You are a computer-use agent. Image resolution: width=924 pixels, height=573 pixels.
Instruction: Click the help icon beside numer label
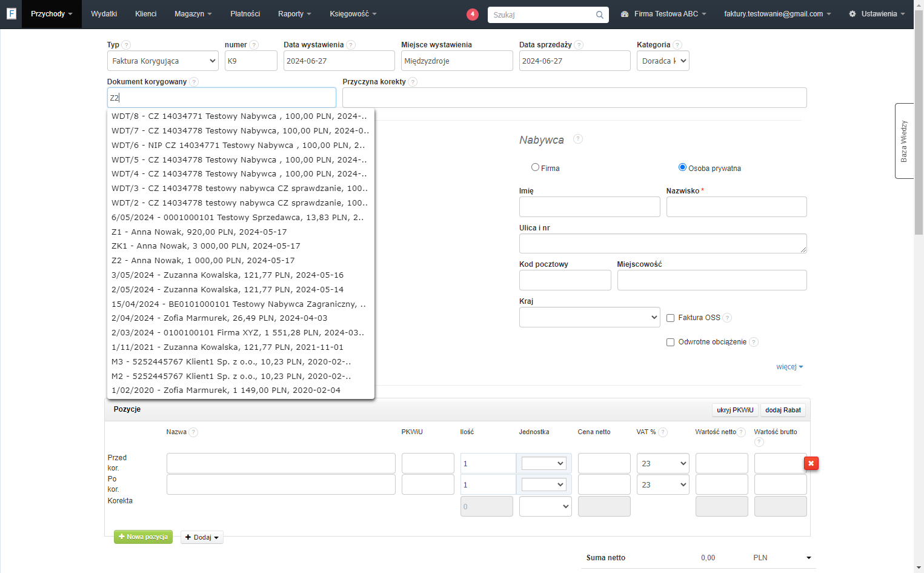click(x=254, y=45)
